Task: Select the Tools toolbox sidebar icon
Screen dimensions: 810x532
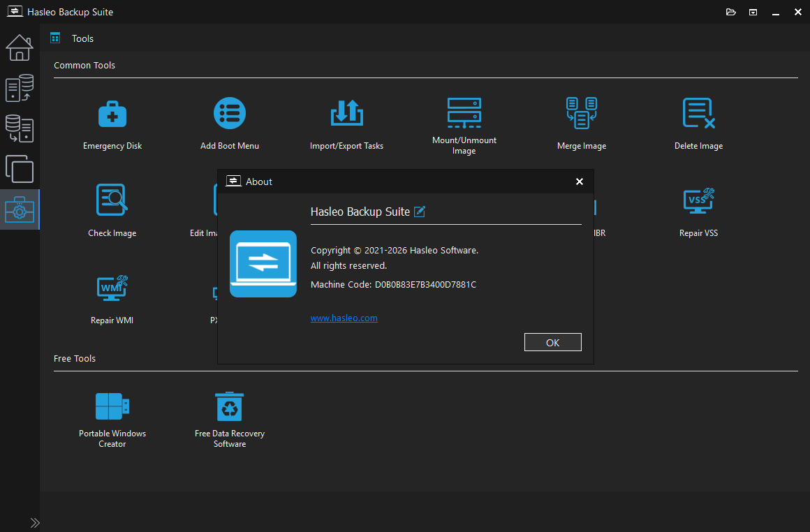Action: 20,209
